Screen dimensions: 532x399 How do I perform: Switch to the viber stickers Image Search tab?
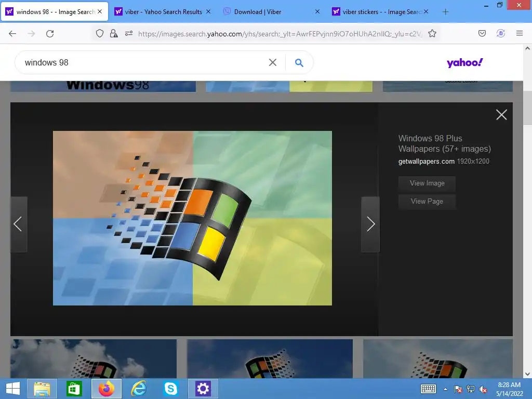[381, 12]
